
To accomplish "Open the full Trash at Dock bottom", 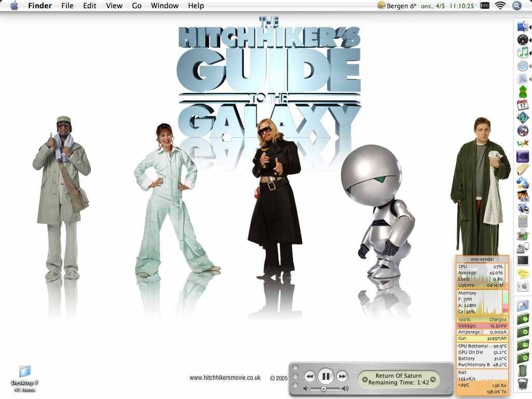I will point(523,383).
